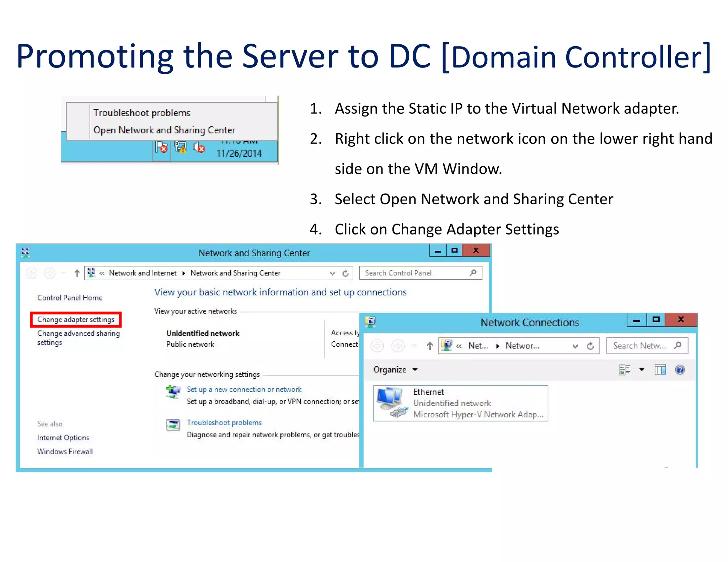Click up arrow in Network and Sharing Center
Screen dimensions: 728x562
coord(77,273)
